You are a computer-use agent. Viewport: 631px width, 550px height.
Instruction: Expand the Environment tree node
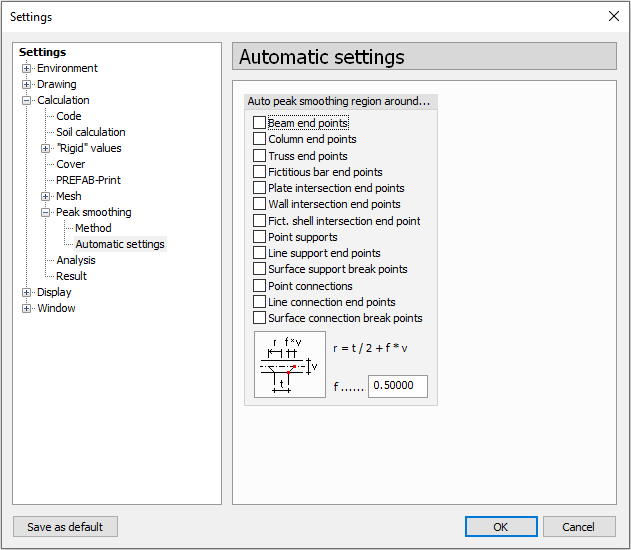[x=27, y=68]
